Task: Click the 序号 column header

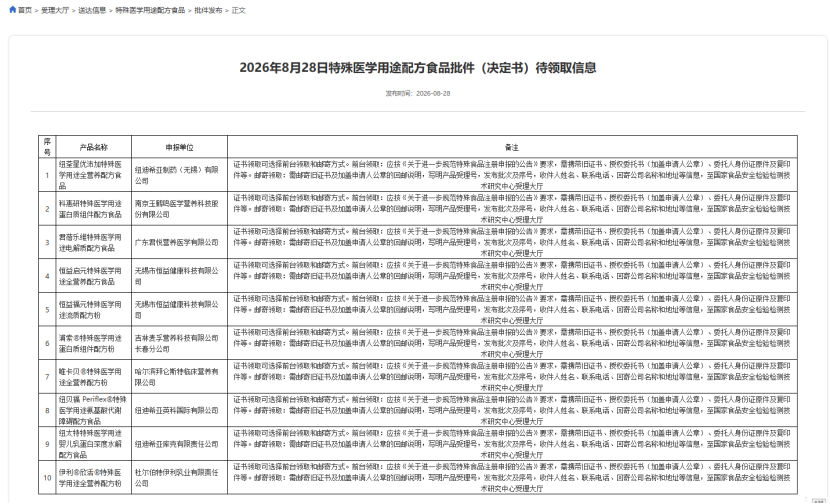Action: tap(47, 147)
